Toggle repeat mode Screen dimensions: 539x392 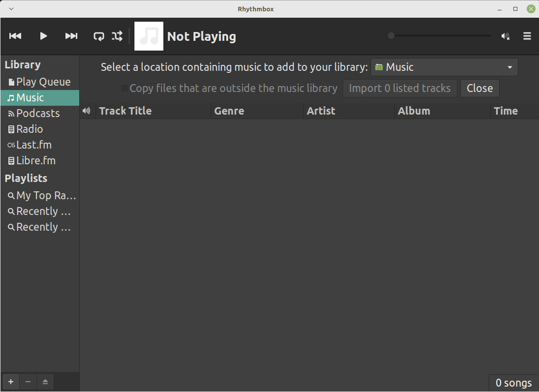[98, 36]
